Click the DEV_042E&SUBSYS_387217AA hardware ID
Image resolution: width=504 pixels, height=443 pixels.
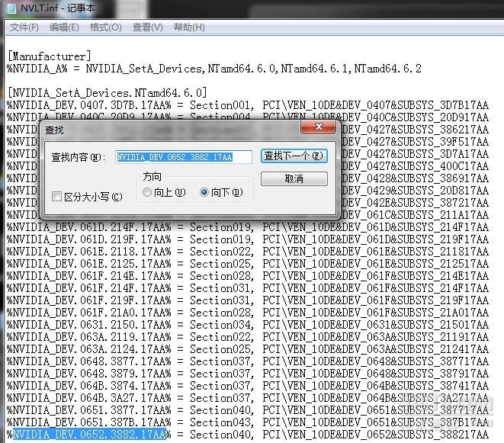click(416, 203)
